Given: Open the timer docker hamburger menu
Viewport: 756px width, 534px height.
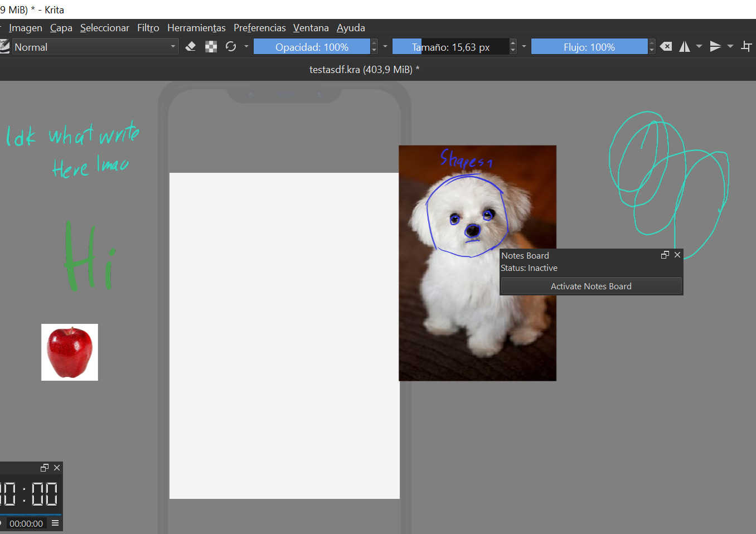Looking at the screenshot, I should [55, 523].
